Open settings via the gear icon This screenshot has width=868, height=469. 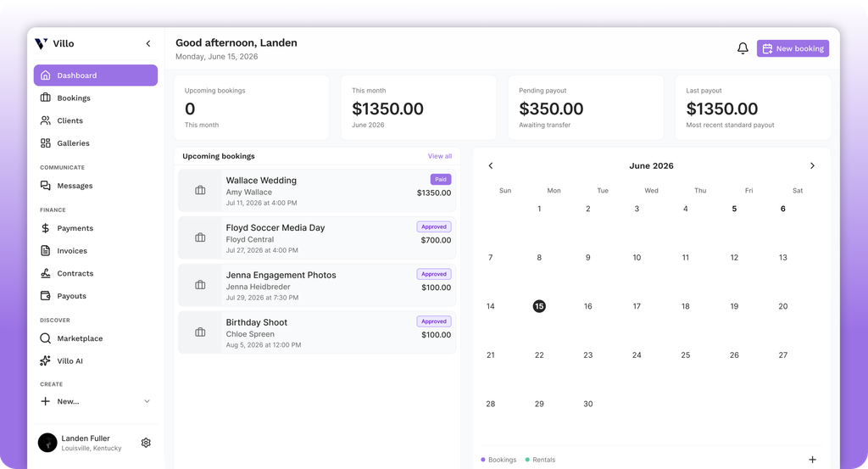[146, 443]
